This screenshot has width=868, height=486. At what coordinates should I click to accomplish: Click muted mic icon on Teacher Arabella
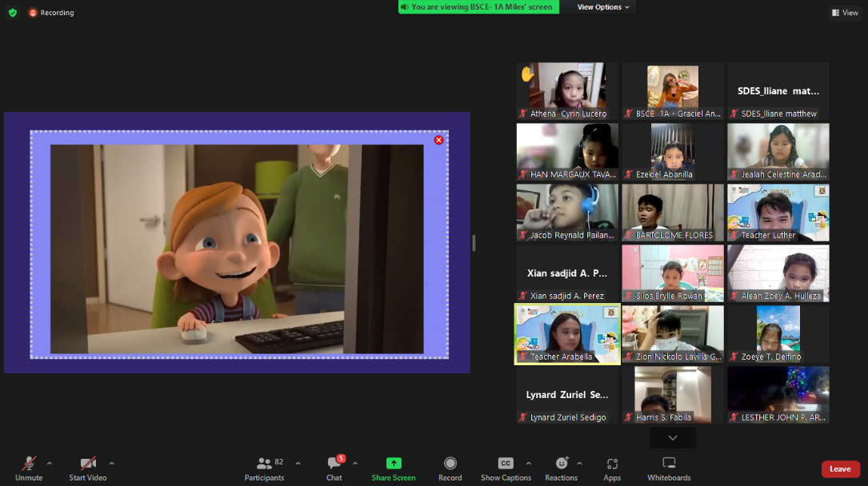point(523,357)
